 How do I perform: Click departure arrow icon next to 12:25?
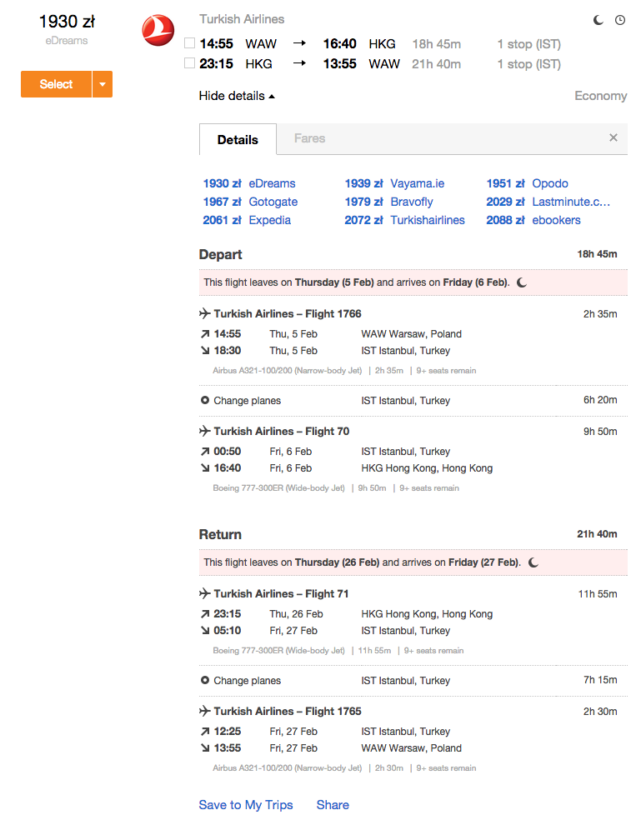pos(205,732)
